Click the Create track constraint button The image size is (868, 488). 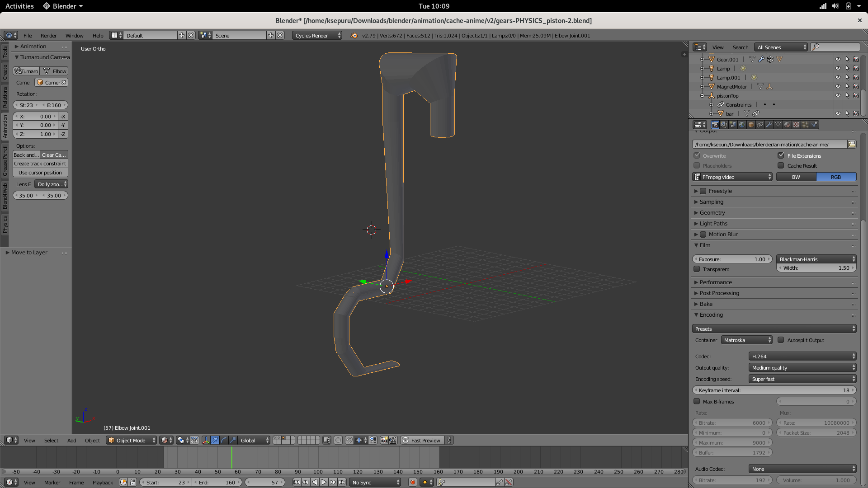click(40, 164)
